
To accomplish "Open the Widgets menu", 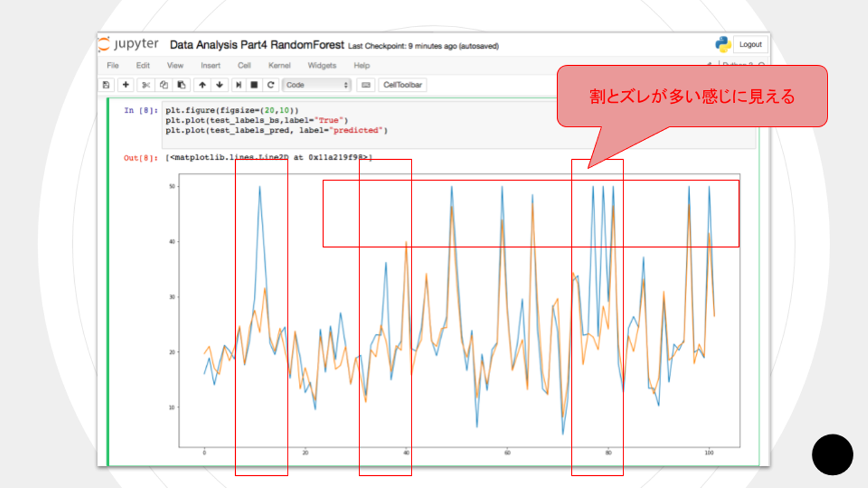I will pos(322,65).
